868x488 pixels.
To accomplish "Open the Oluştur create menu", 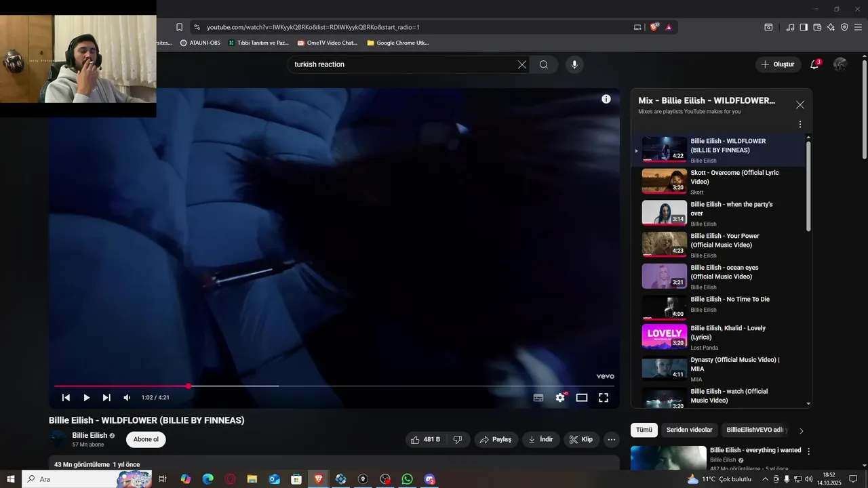I will tap(778, 64).
